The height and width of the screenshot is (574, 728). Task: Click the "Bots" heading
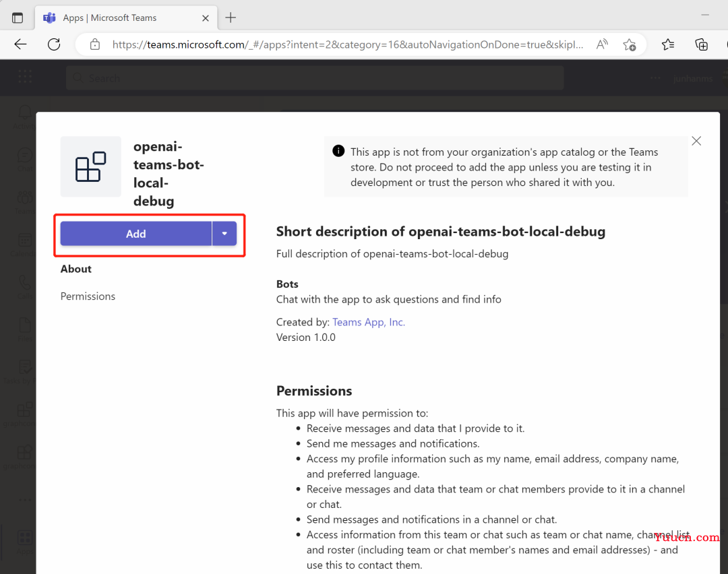[287, 284]
